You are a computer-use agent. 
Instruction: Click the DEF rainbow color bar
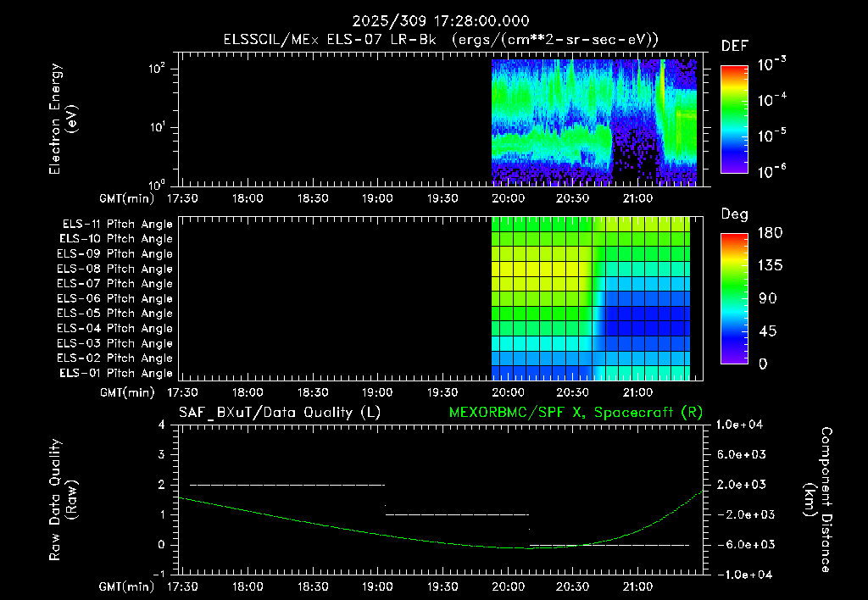(x=734, y=119)
